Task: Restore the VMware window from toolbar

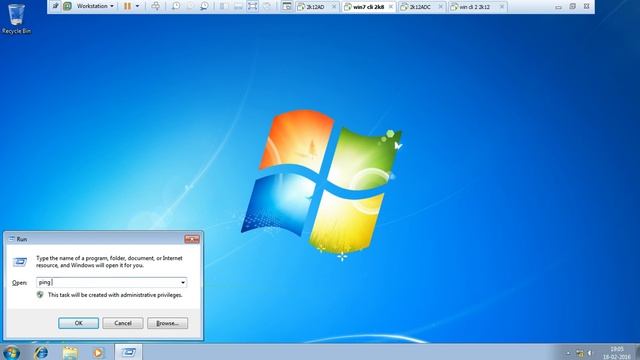Action: pos(572,7)
